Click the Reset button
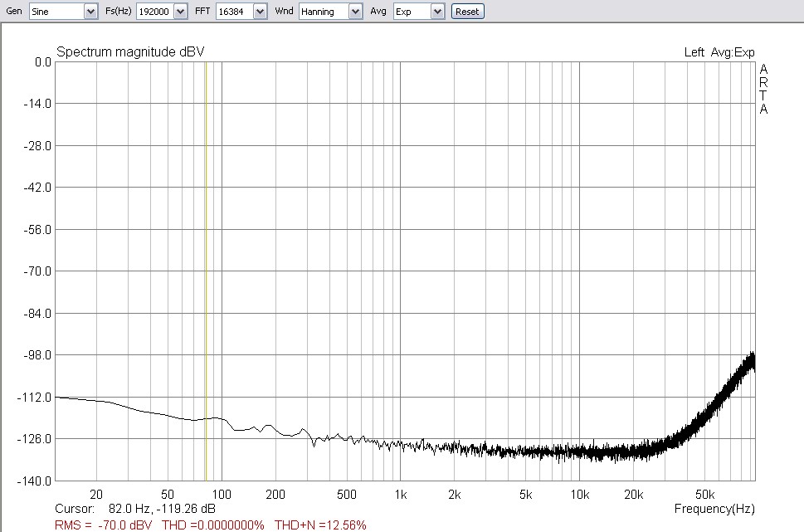Image resolution: width=804 pixels, height=532 pixels. [x=467, y=12]
